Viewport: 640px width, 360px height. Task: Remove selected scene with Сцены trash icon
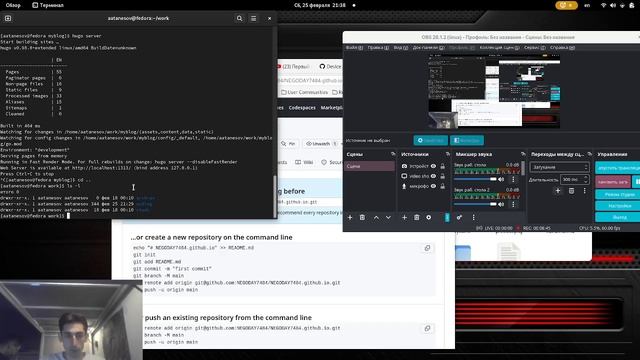coord(362,218)
